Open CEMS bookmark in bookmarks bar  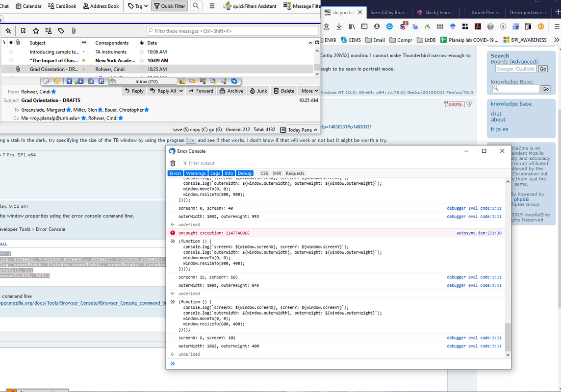[x=351, y=40]
